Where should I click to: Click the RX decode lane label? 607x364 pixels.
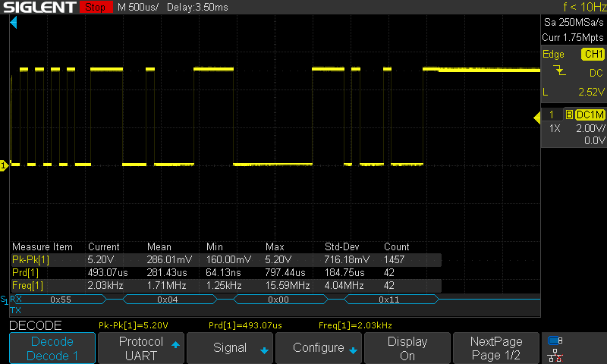pos(15,299)
